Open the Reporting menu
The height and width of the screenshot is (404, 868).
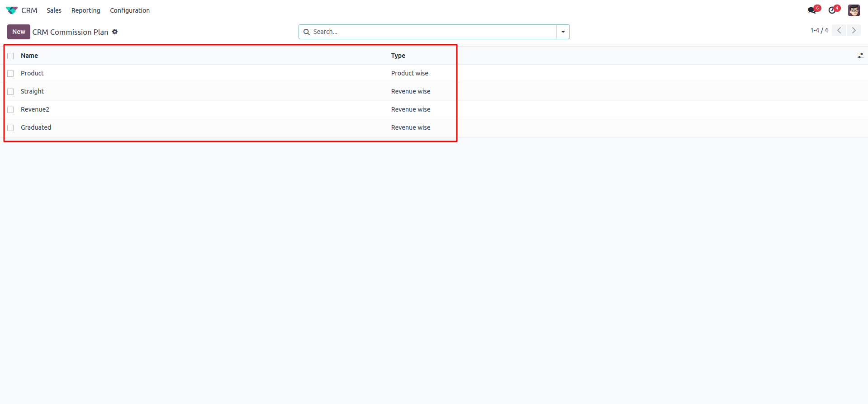[85, 10]
